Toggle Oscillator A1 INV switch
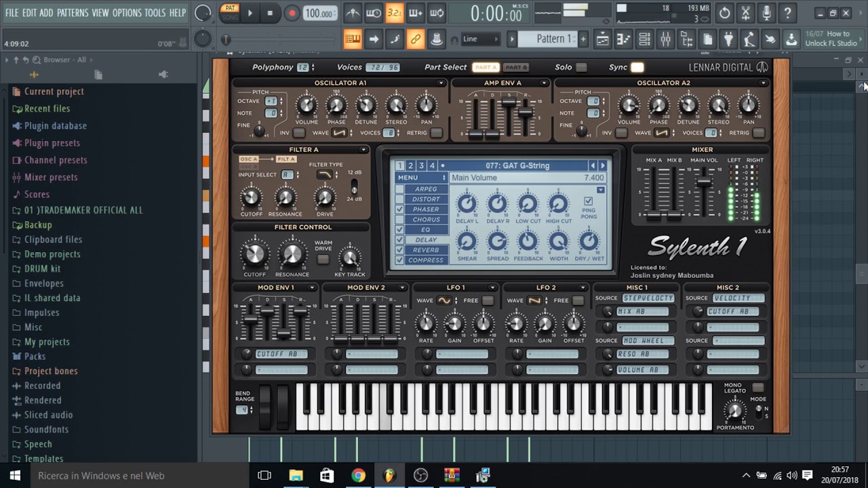Screen dimensions: 868x488 coord(298,133)
